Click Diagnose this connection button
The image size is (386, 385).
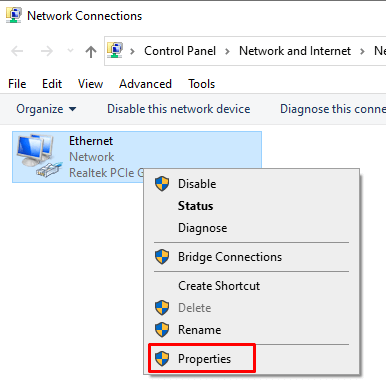pyautogui.click(x=333, y=109)
